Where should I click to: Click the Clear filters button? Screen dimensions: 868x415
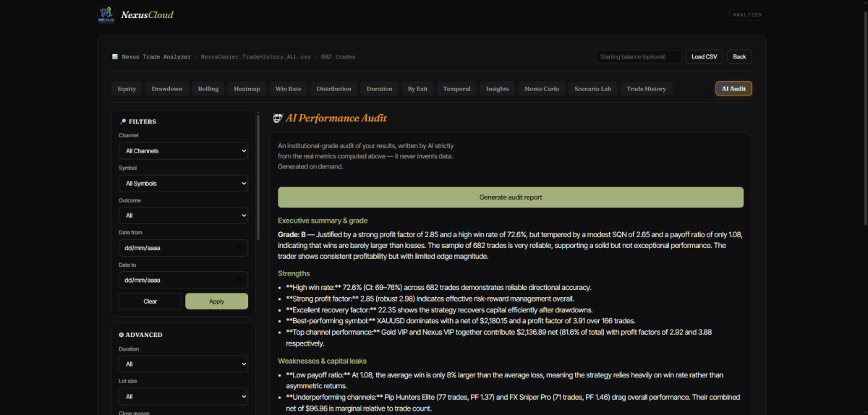click(x=150, y=301)
